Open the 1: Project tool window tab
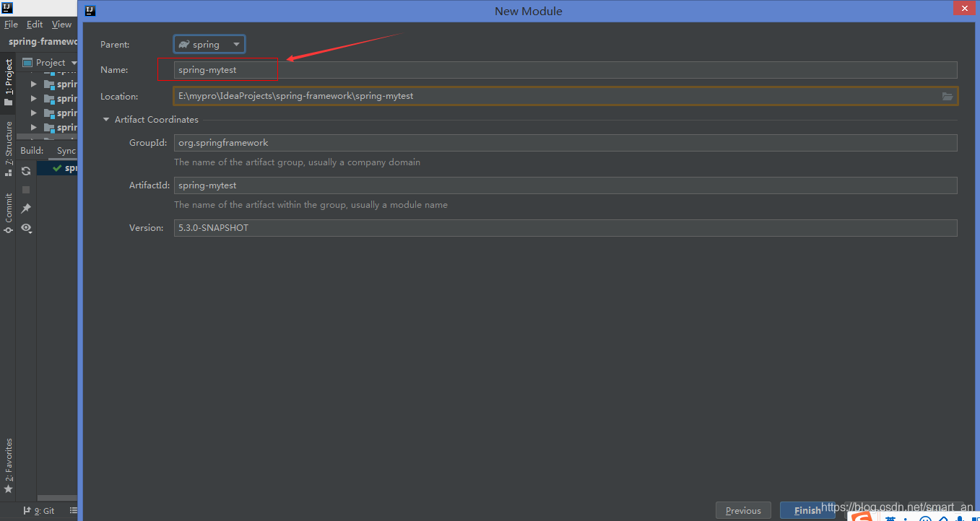The width and height of the screenshot is (980, 521). tap(9, 82)
